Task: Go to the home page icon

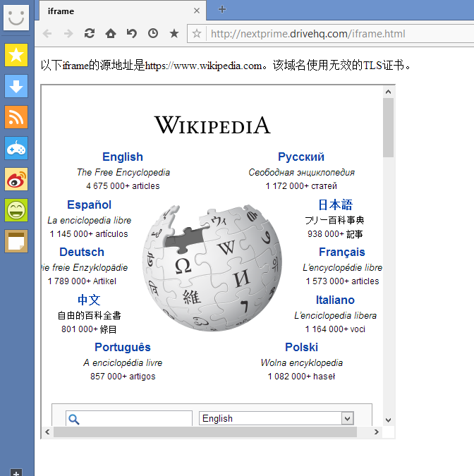Action: [x=111, y=33]
